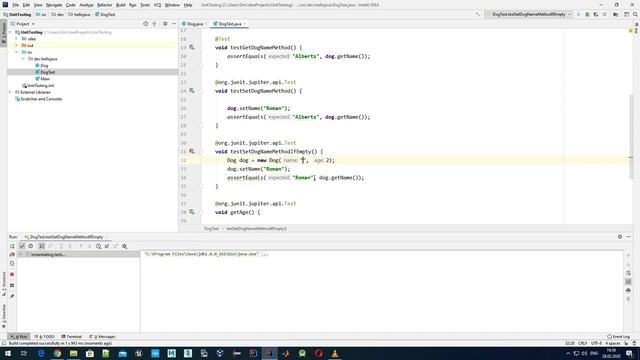Open the Refactor menu
Screen dimensions: 640x360
click(104, 5)
